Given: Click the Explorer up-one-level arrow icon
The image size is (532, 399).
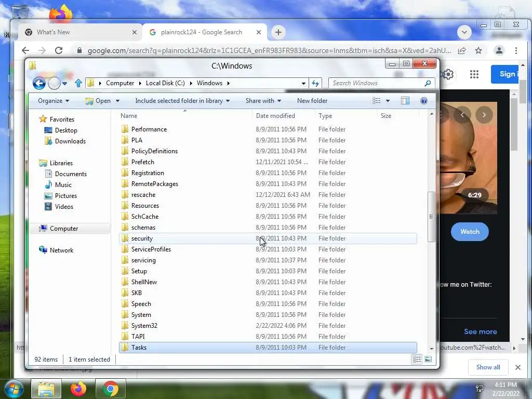Looking at the screenshot, I should [78, 83].
